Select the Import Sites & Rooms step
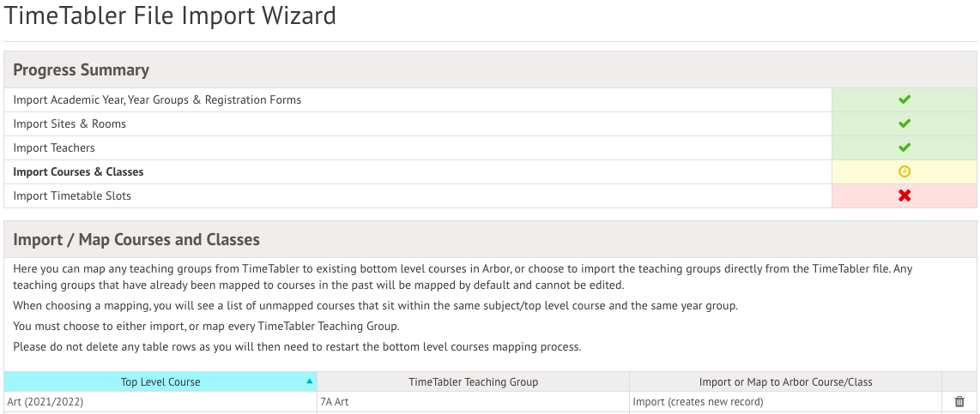 (x=70, y=124)
